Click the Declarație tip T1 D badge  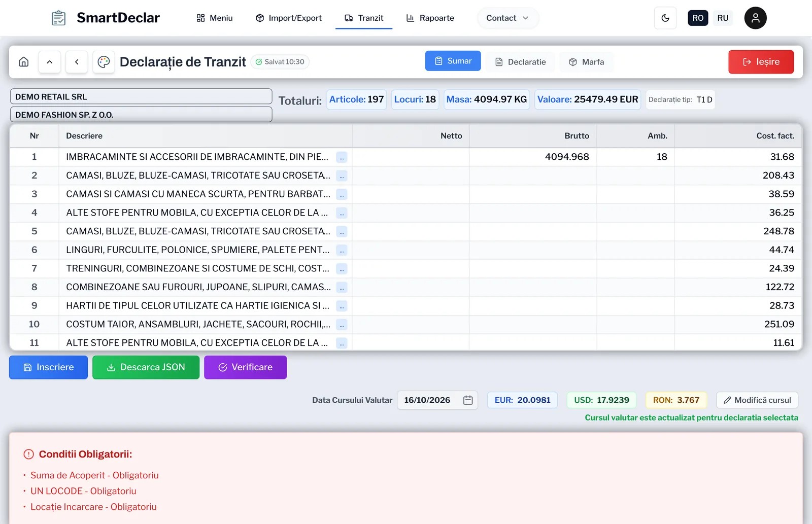(680, 99)
